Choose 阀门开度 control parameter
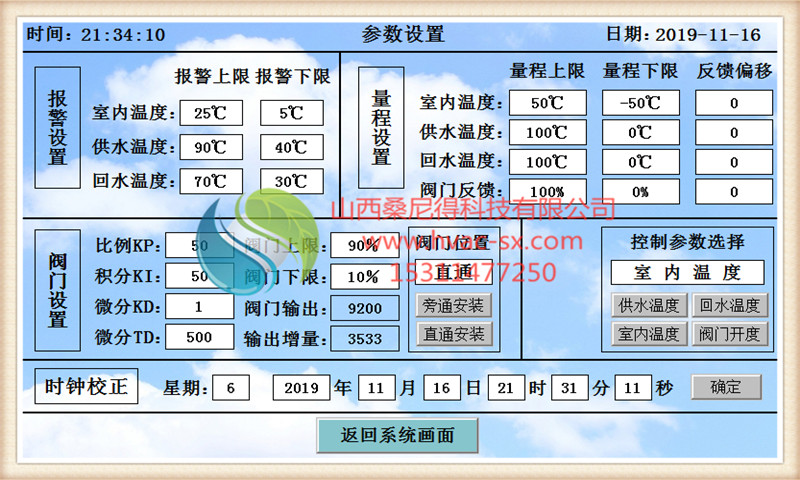Screen dimensions: 800x480 (x=730, y=334)
